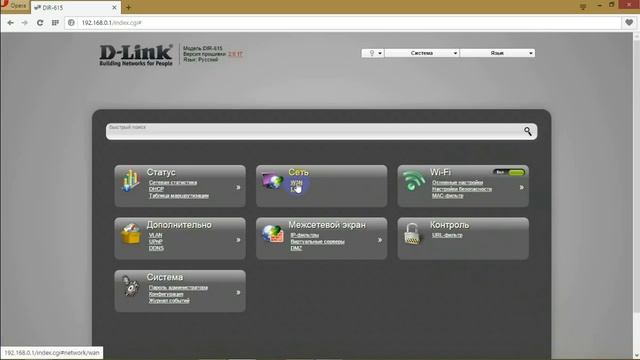Open the Межсетевой экран firewall globe icon
Image resolution: width=640 pixels, height=360 pixels.
273,233
